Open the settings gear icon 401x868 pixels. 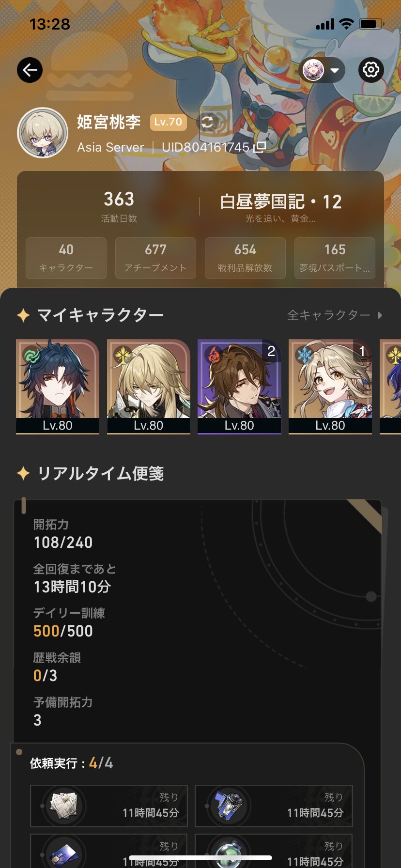pos(371,70)
